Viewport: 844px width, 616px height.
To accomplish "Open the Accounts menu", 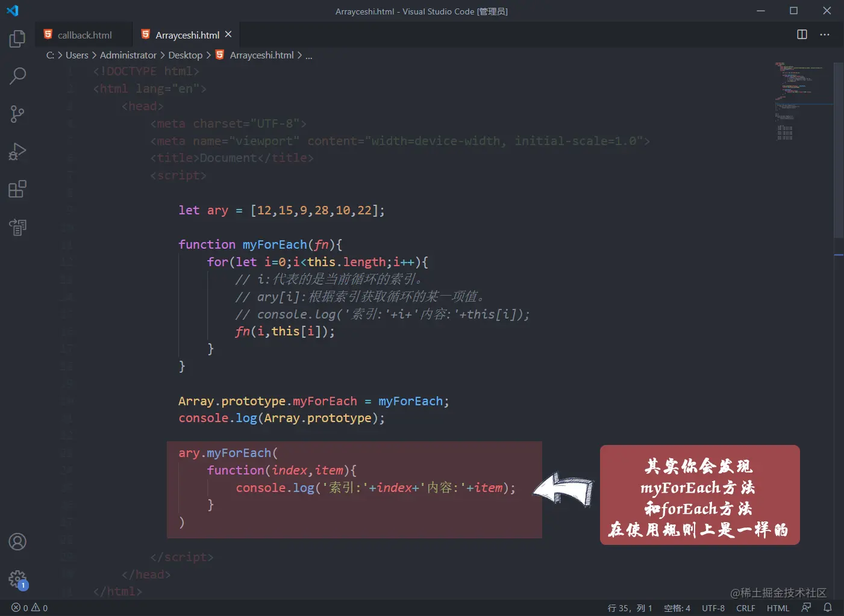I will tap(17, 542).
